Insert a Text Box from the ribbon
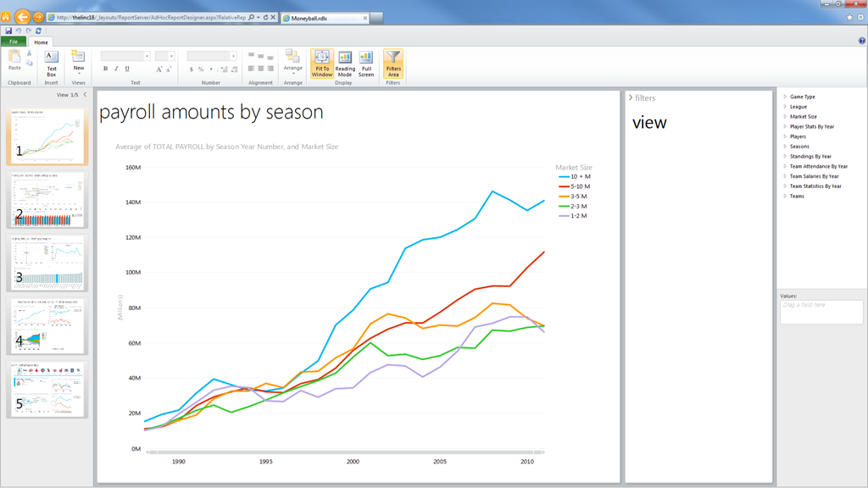 (51, 63)
